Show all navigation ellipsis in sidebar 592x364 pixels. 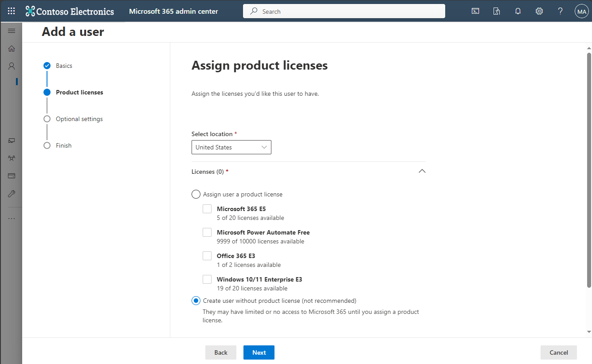click(x=12, y=218)
